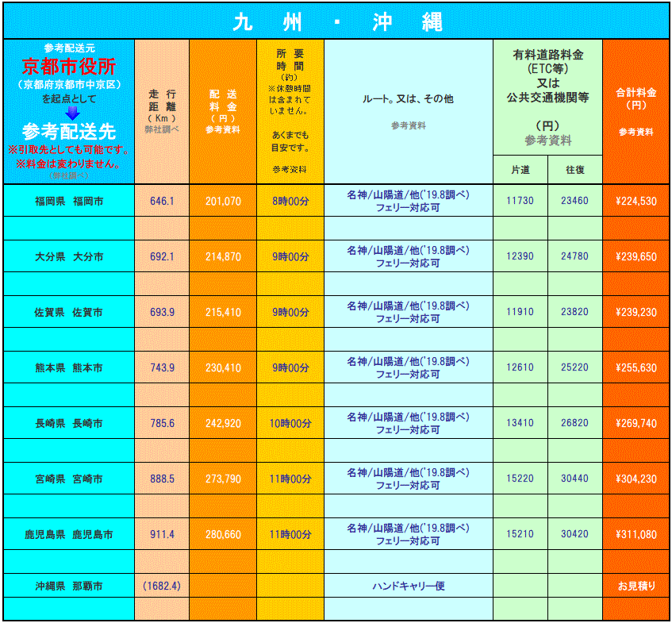Click the 沖縄県 那覇市 destination cell
Image resolution: width=672 pixels, height=623 pixels.
click(69, 586)
